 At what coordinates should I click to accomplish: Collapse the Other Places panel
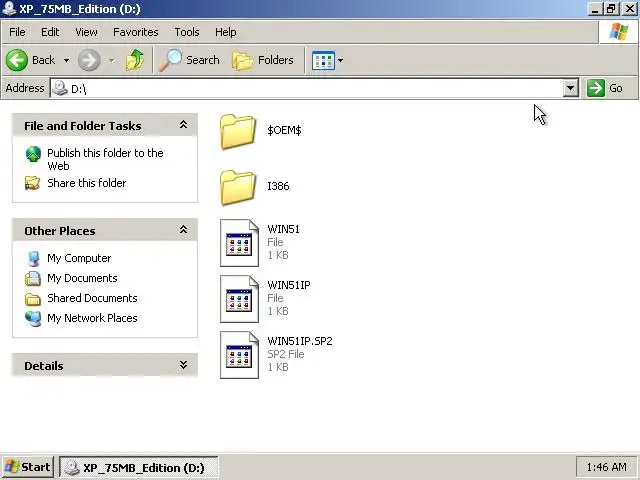coord(183,230)
